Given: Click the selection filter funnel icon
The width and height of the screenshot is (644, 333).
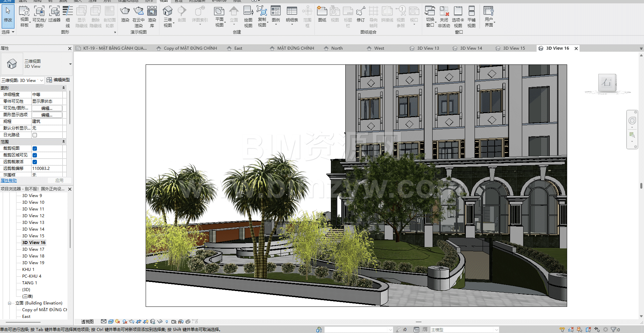Looking at the screenshot, I should [613, 330].
